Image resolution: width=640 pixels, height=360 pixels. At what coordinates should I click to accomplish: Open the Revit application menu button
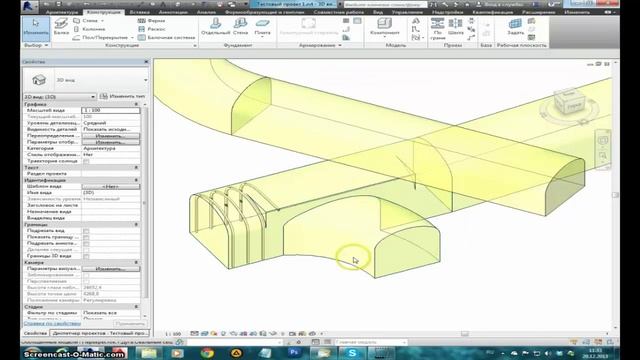click(x=29, y=5)
